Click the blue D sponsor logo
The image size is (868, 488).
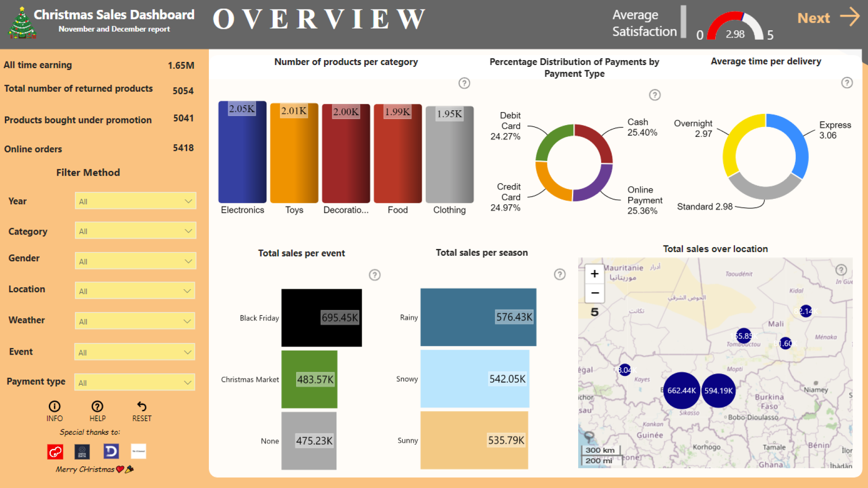tap(111, 451)
